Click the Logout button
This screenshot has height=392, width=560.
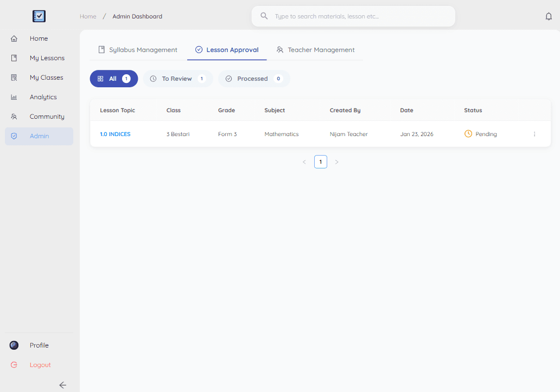(40, 365)
